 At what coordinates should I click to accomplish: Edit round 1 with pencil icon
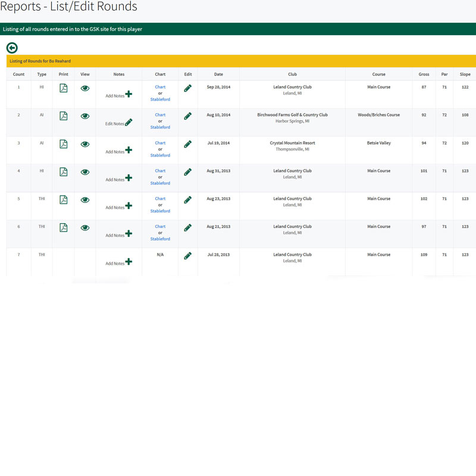(188, 88)
